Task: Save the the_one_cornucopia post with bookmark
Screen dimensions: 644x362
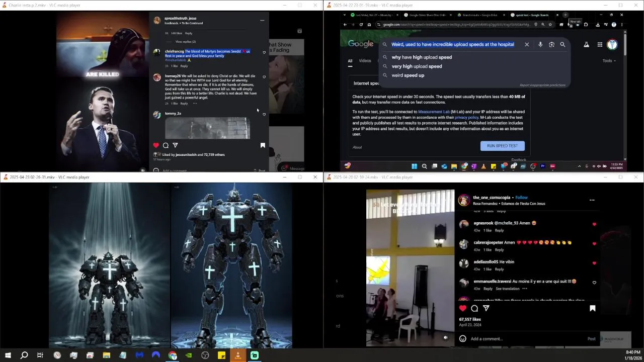Action: click(x=593, y=308)
